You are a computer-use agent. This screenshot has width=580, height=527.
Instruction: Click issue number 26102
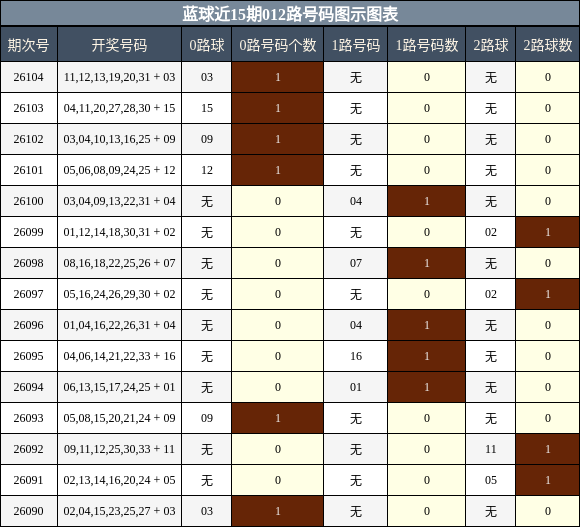click(28, 139)
